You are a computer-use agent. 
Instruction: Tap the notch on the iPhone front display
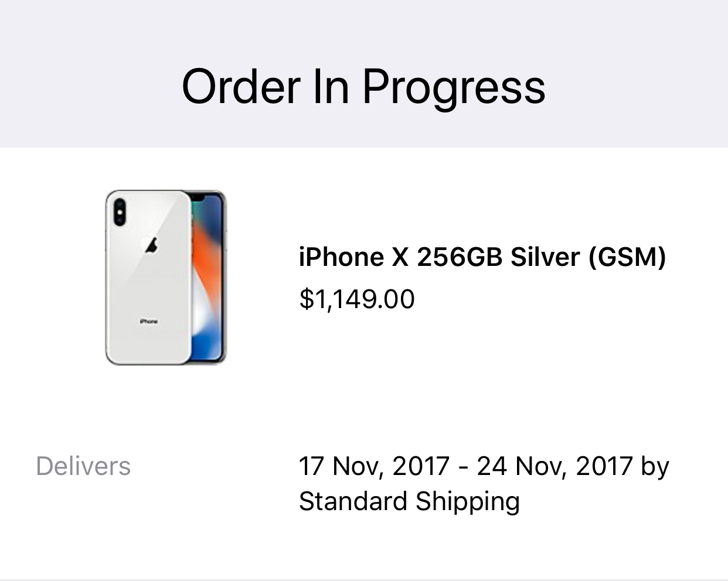199,197
